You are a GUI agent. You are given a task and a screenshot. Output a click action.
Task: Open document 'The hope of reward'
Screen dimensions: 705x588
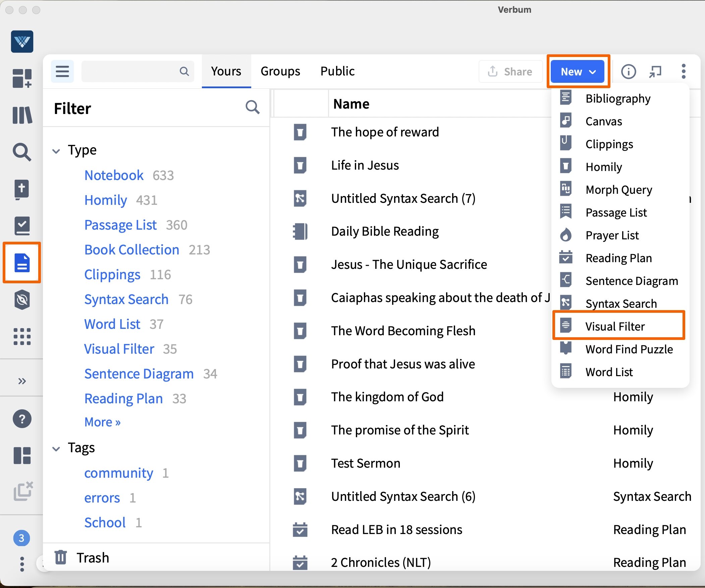(385, 132)
